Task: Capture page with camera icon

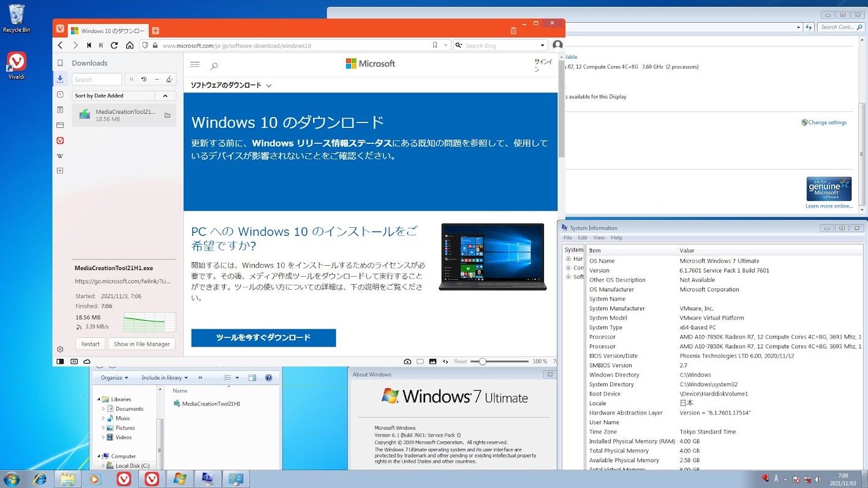Action: point(407,361)
